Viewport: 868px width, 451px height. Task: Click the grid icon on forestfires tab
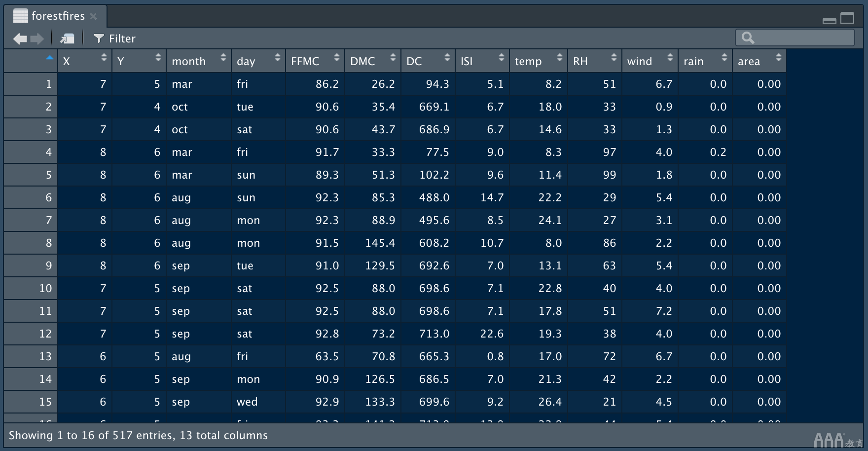[x=20, y=16]
